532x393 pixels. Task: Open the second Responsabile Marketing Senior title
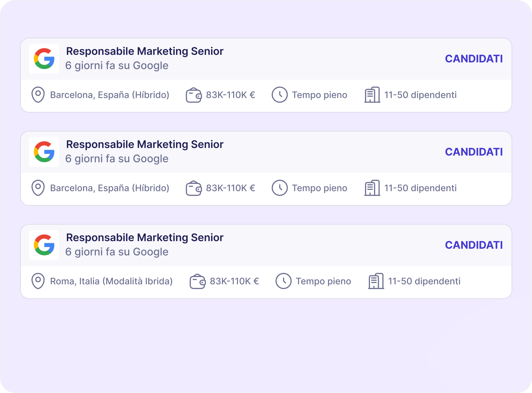(x=145, y=144)
